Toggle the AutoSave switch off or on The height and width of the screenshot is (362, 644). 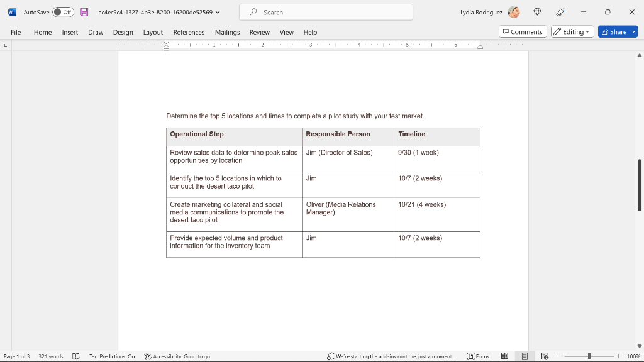[x=62, y=12]
